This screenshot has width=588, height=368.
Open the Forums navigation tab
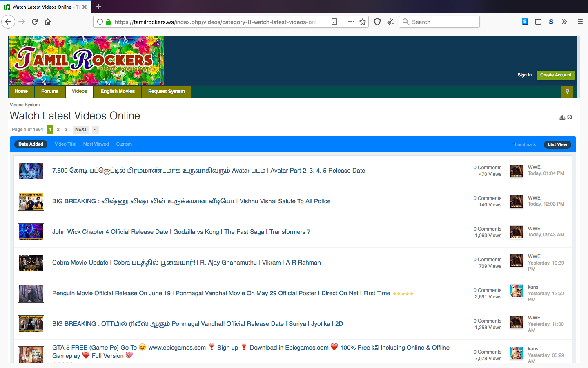click(50, 92)
